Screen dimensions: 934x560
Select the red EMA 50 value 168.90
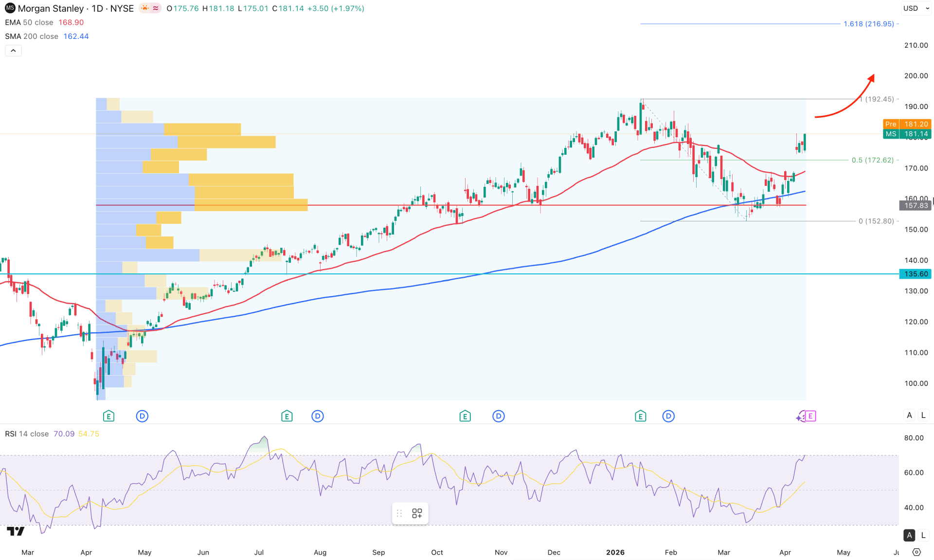click(x=72, y=22)
